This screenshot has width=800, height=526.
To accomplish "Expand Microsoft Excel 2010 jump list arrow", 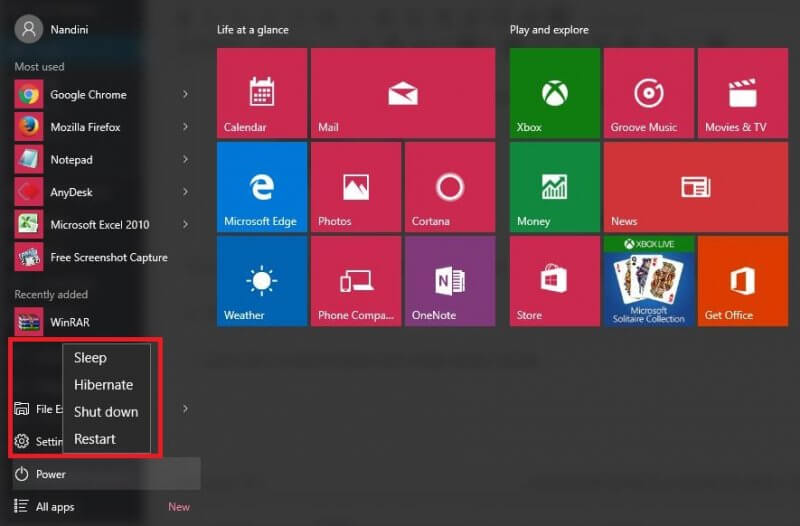I will pyautogui.click(x=185, y=224).
